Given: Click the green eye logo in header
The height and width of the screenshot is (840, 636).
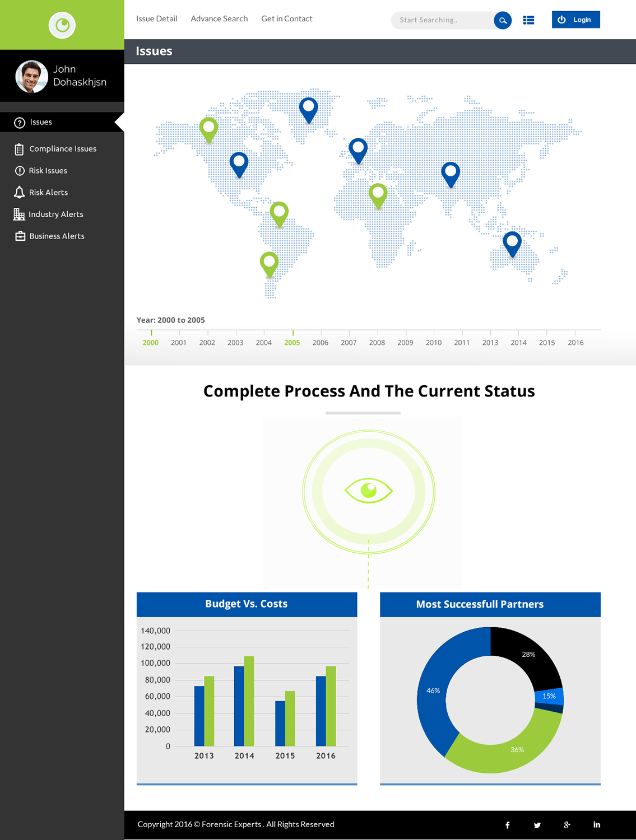Looking at the screenshot, I should pos(62,25).
